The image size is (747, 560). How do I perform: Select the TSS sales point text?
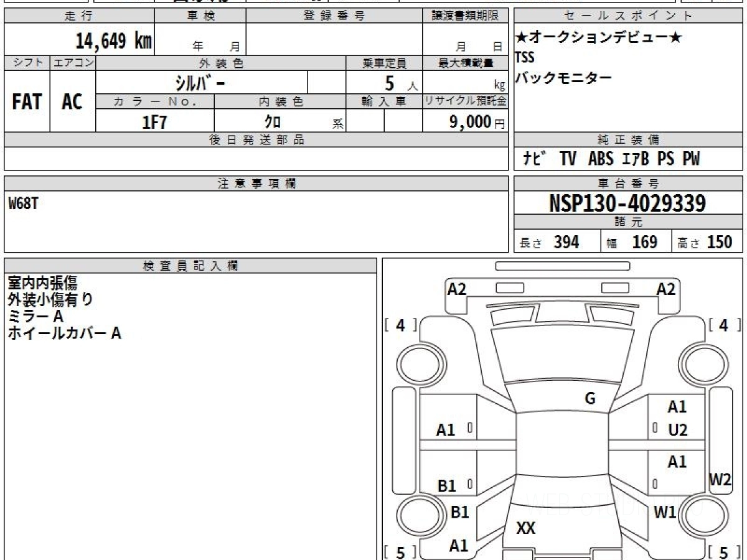click(525, 58)
